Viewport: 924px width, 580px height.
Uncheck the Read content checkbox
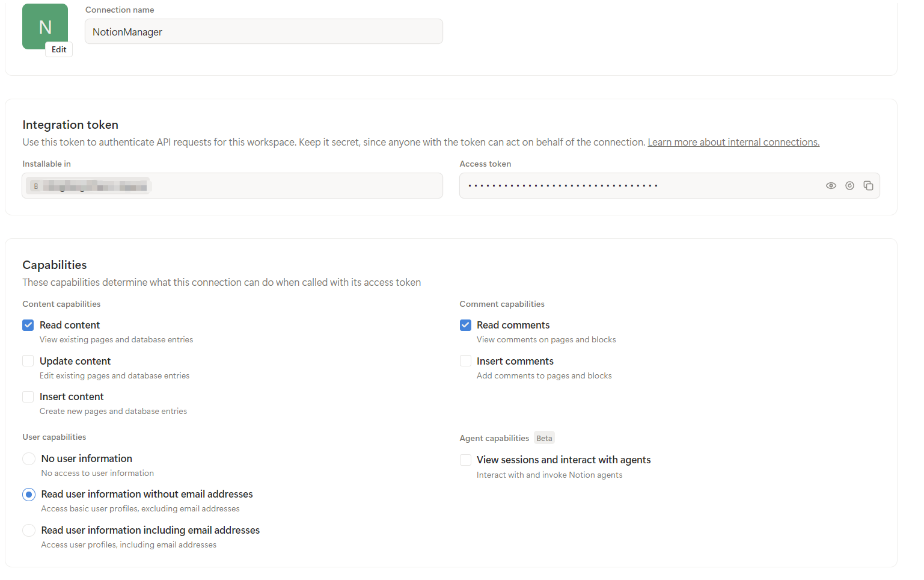[x=28, y=325]
